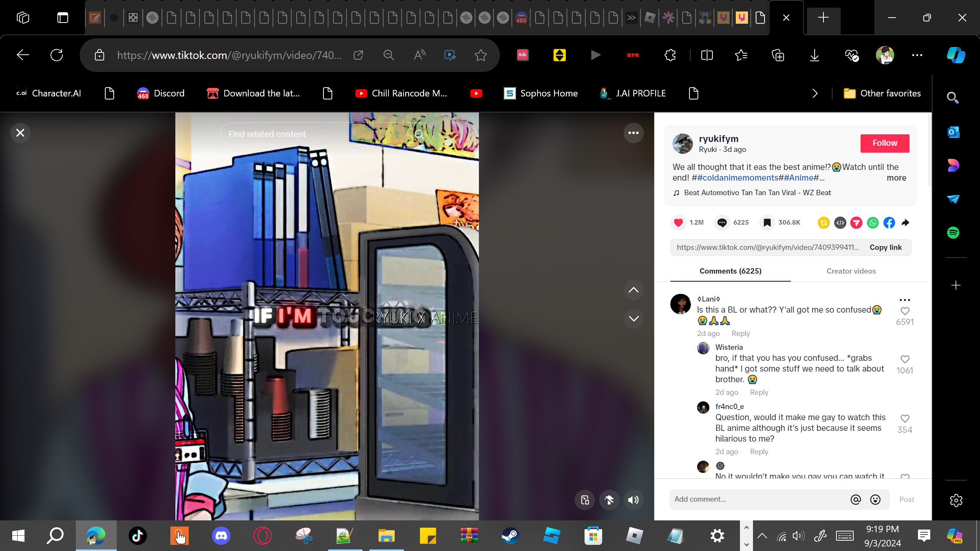The height and width of the screenshot is (551, 980).
Task: Open the comments speech bubble icon
Action: pos(722,222)
